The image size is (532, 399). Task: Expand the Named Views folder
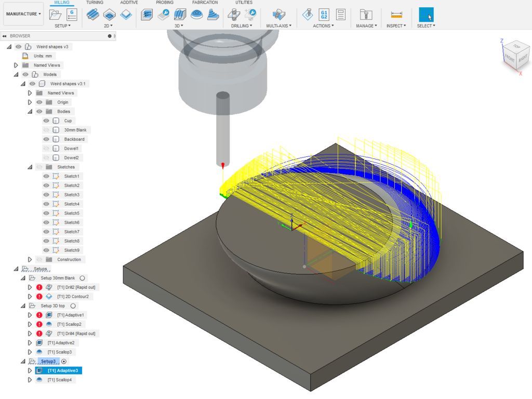pyautogui.click(x=15, y=65)
